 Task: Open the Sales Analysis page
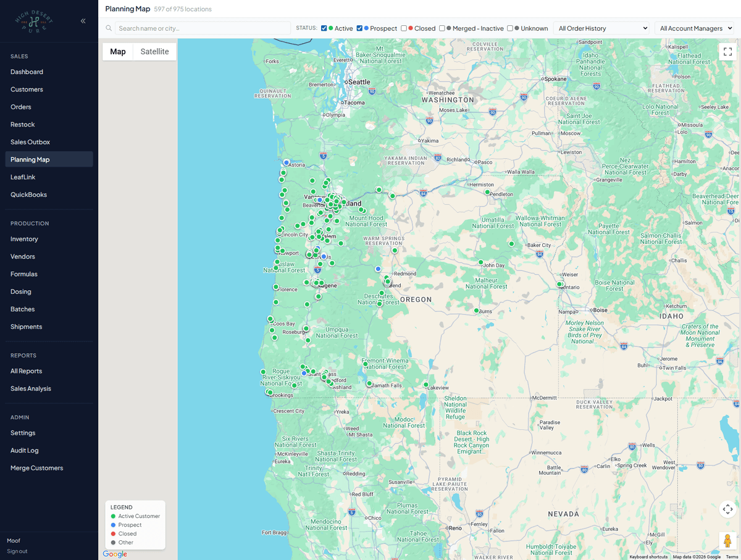pyautogui.click(x=30, y=388)
